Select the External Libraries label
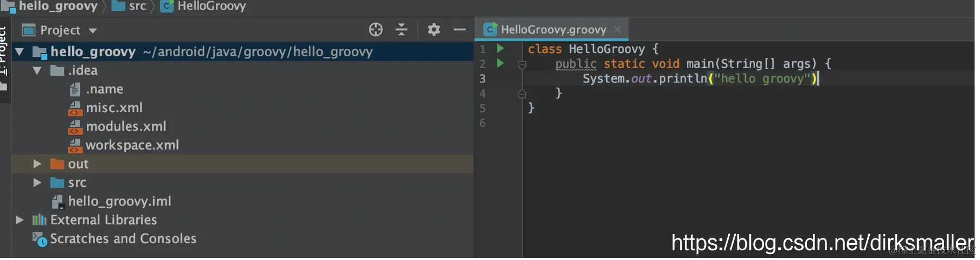980x260 pixels. point(104,220)
